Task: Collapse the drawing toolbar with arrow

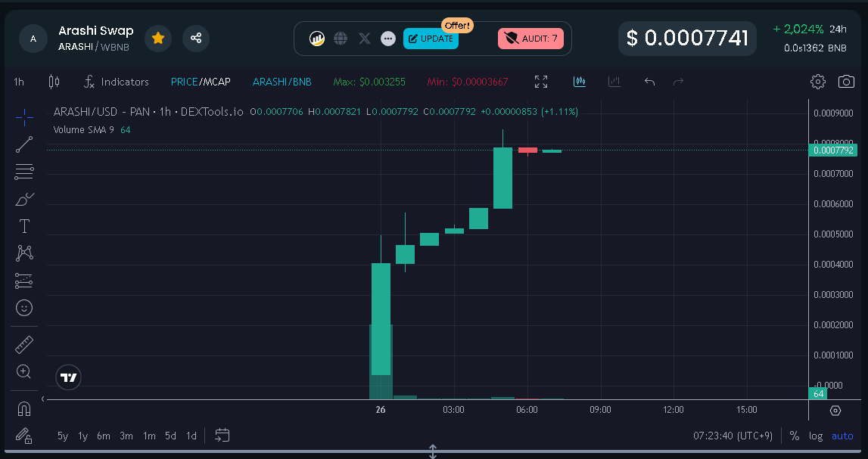Action: click(42, 399)
